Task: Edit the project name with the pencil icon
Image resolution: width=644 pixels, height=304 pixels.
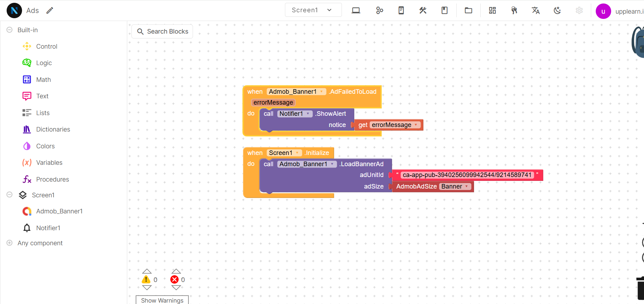Action: pyautogui.click(x=50, y=10)
